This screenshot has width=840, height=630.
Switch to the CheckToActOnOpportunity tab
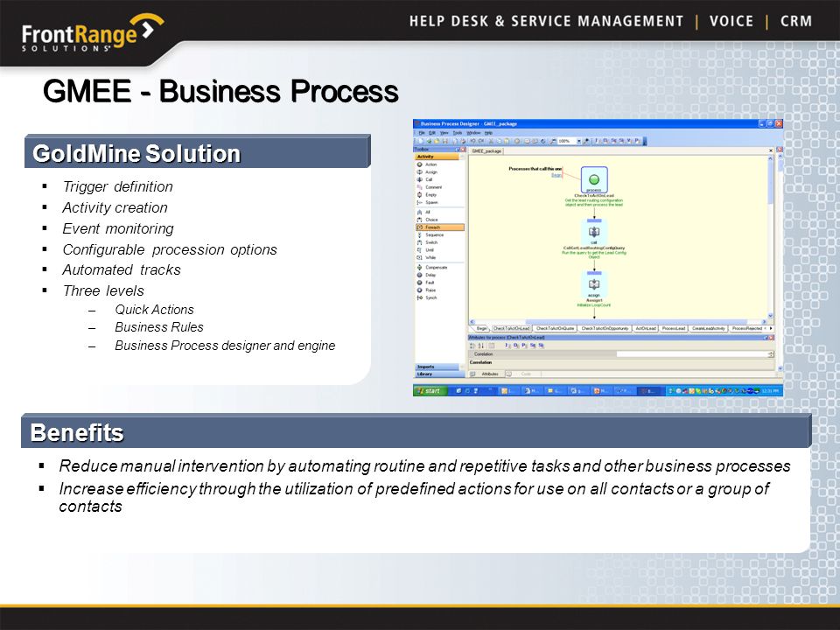point(605,328)
